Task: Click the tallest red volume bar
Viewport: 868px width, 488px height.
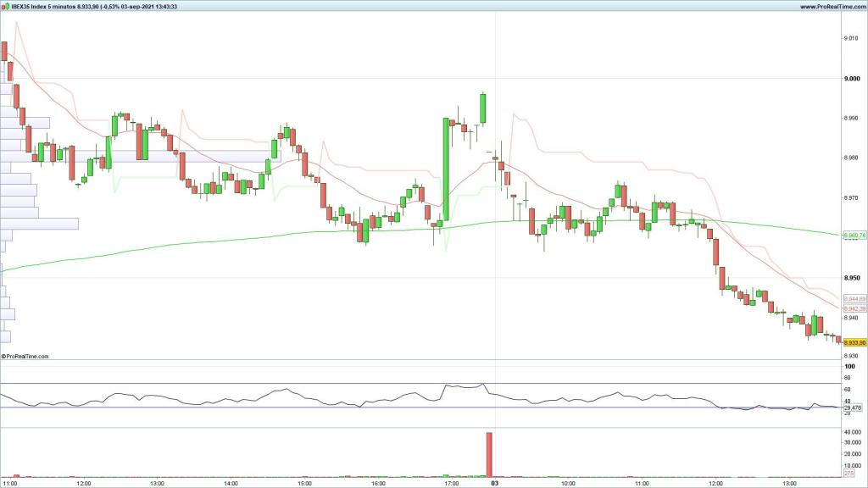Action: (489, 455)
